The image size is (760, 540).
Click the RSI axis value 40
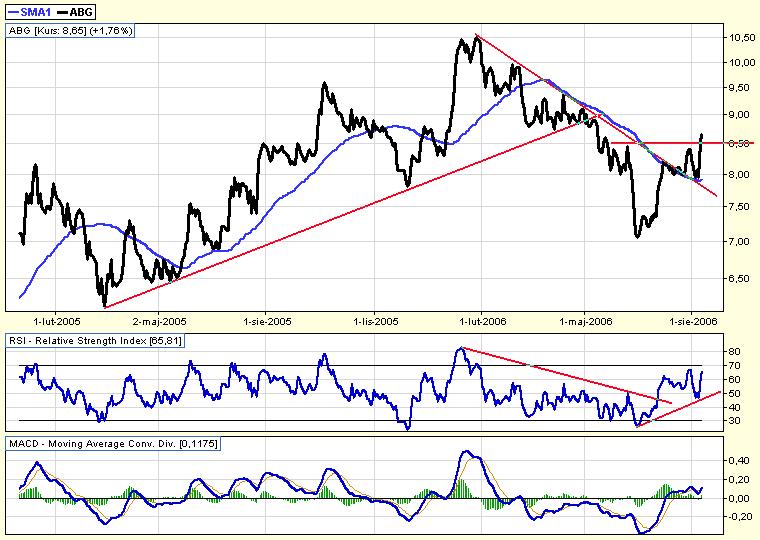point(734,407)
